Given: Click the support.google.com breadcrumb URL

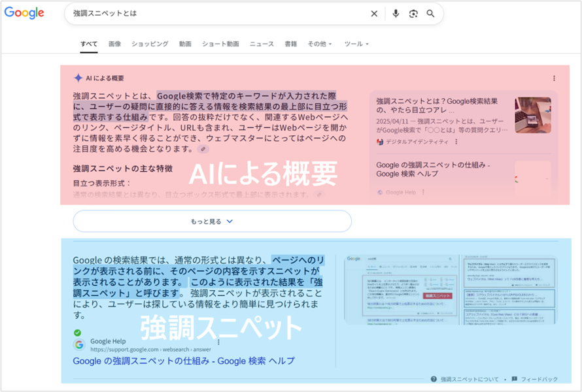Looking at the screenshot, I should 150,350.
